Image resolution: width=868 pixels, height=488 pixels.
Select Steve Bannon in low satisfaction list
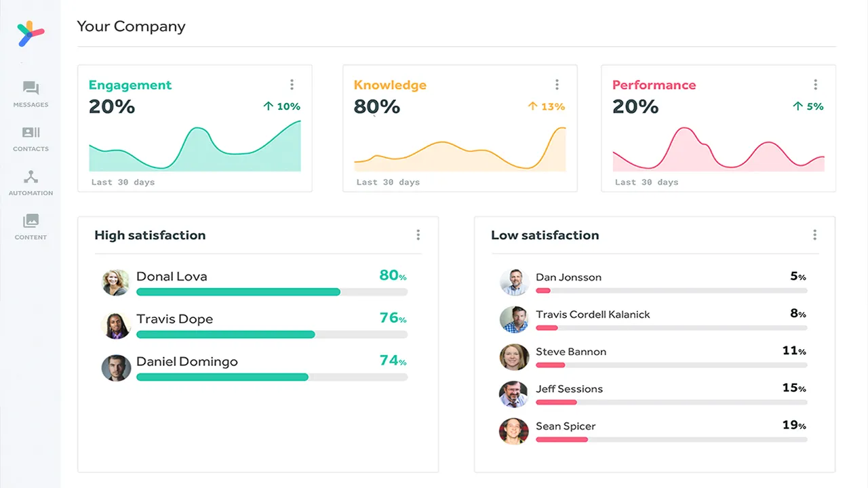pos(571,352)
